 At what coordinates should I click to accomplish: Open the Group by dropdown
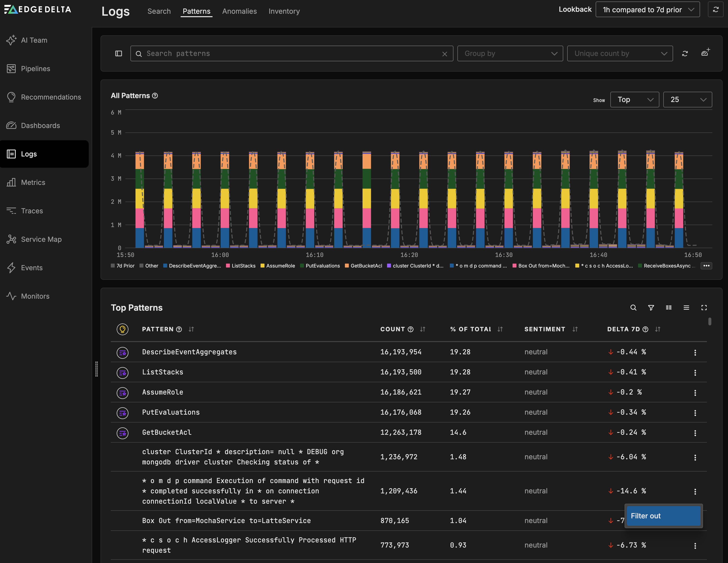[x=510, y=53]
